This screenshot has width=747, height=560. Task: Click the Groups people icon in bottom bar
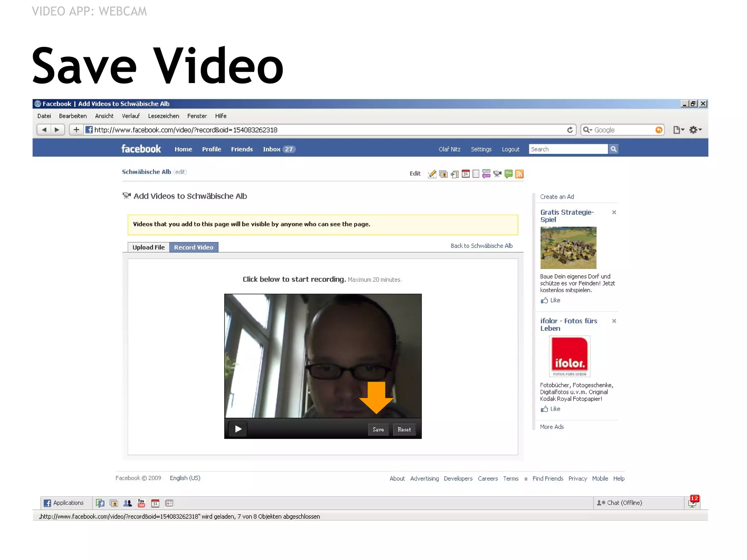127,503
